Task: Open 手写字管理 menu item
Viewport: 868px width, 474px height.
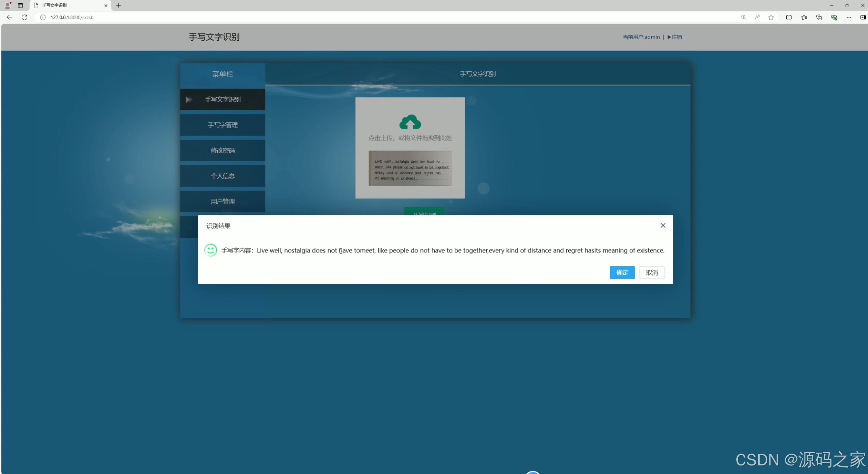Action: tap(222, 125)
